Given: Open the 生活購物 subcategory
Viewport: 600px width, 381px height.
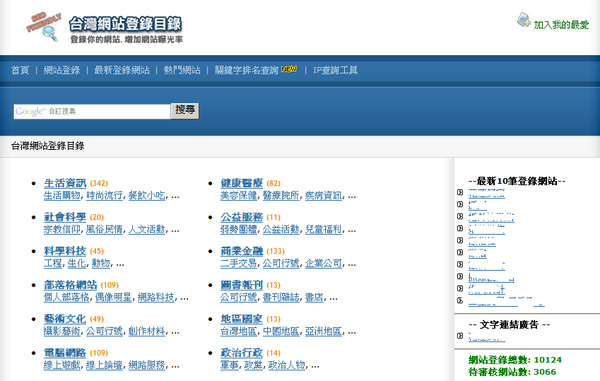Looking at the screenshot, I should (62, 195).
